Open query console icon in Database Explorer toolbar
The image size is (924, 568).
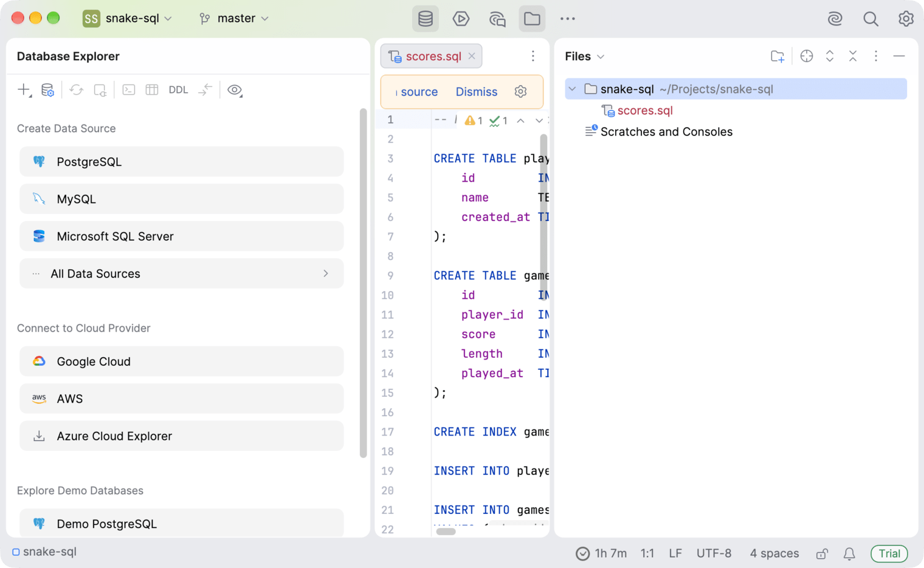pos(129,90)
